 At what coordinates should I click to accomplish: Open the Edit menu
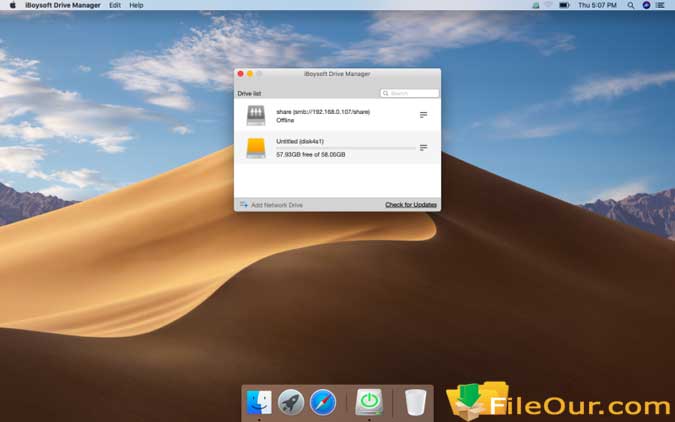click(115, 5)
